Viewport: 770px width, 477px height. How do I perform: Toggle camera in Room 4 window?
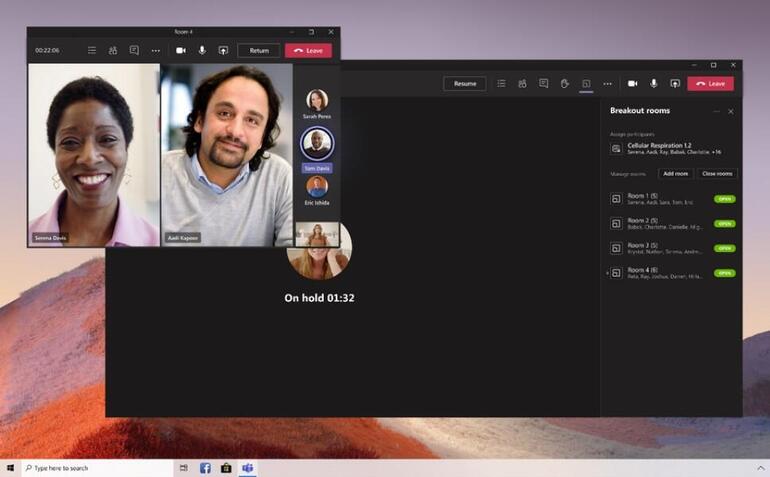181,50
